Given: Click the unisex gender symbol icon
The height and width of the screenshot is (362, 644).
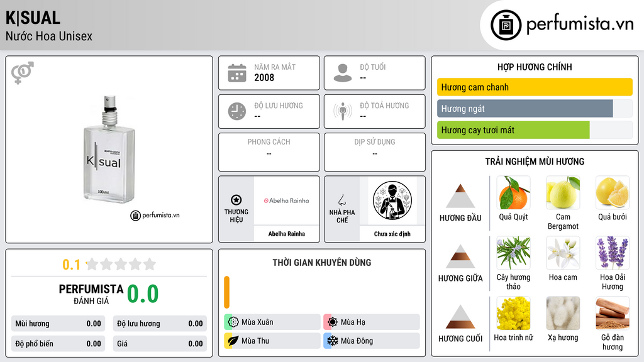Looking at the screenshot, I should pyautogui.click(x=22, y=73).
